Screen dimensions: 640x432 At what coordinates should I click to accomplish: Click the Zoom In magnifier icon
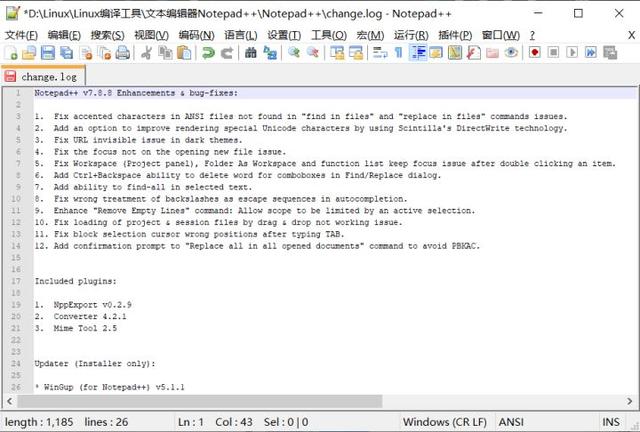[293, 53]
